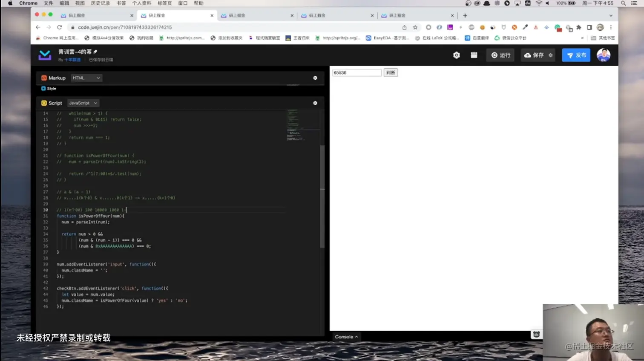Image resolution: width=644 pixels, height=361 pixels.
Task: Click the 保存 save button
Action: click(534, 55)
